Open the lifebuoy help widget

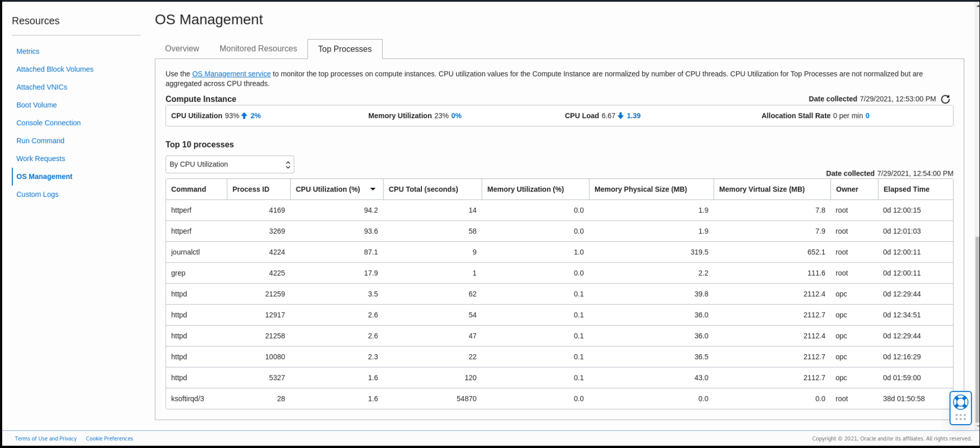point(960,402)
